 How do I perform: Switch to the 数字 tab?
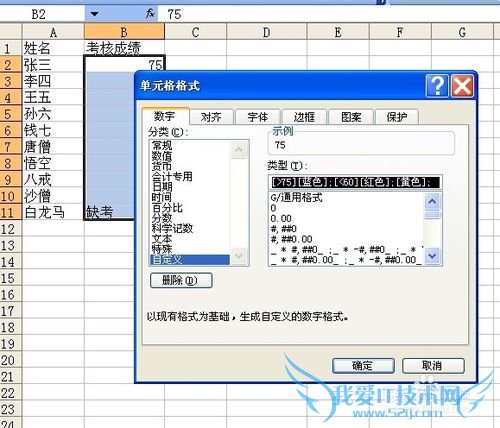point(165,116)
